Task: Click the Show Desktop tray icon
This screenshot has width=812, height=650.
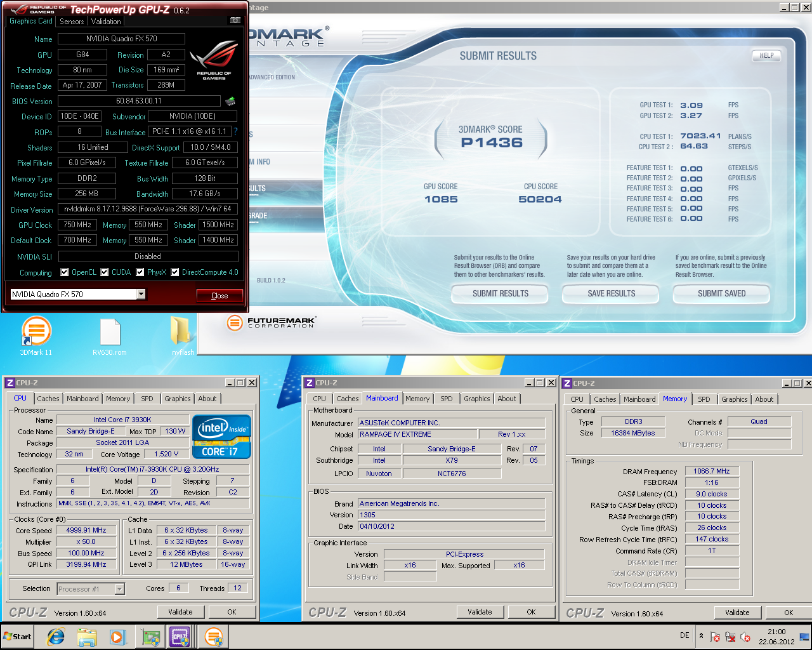Action: [x=804, y=637]
